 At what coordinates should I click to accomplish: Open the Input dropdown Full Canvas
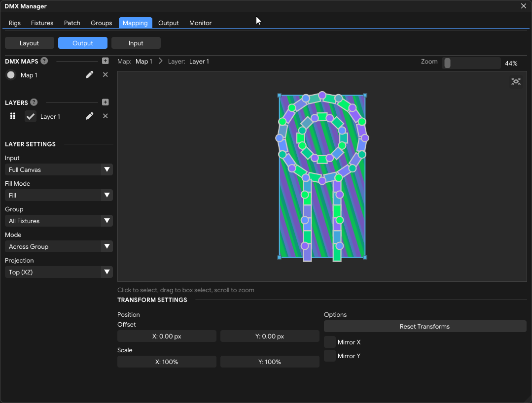[x=59, y=169]
